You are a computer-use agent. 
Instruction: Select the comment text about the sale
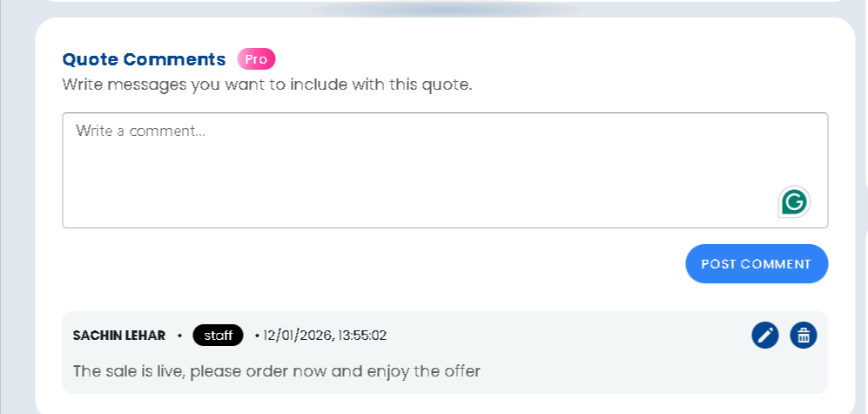277,371
